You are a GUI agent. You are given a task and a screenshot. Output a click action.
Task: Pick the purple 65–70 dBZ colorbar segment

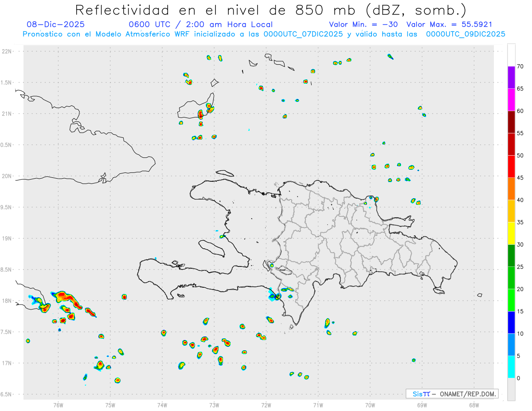click(511, 78)
